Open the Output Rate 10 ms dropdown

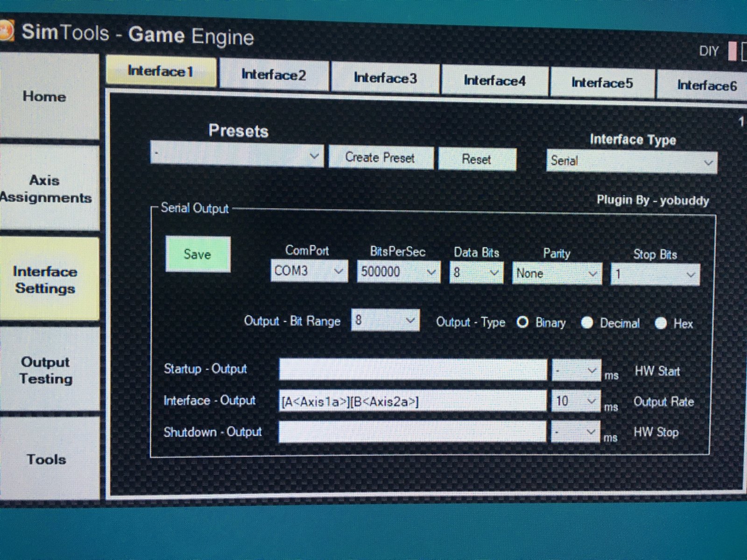pyautogui.click(x=576, y=401)
